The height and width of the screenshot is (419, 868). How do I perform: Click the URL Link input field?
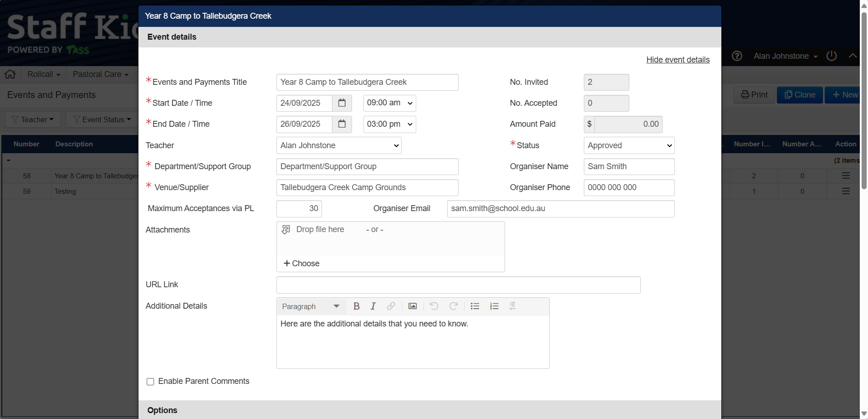[458, 285]
